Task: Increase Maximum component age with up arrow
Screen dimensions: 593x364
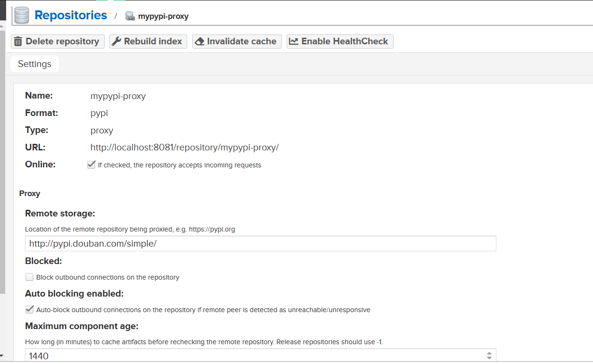Action: (x=489, y=353)
